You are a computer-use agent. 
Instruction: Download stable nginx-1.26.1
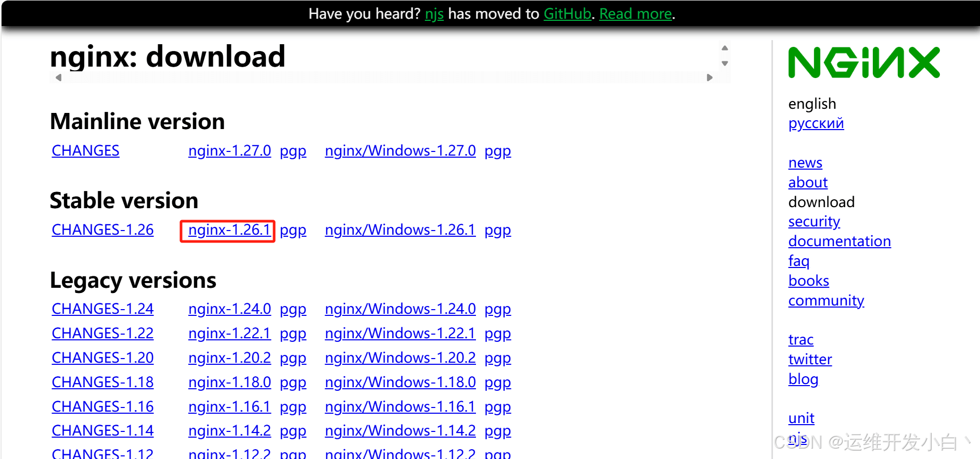(x=229, y=229)
